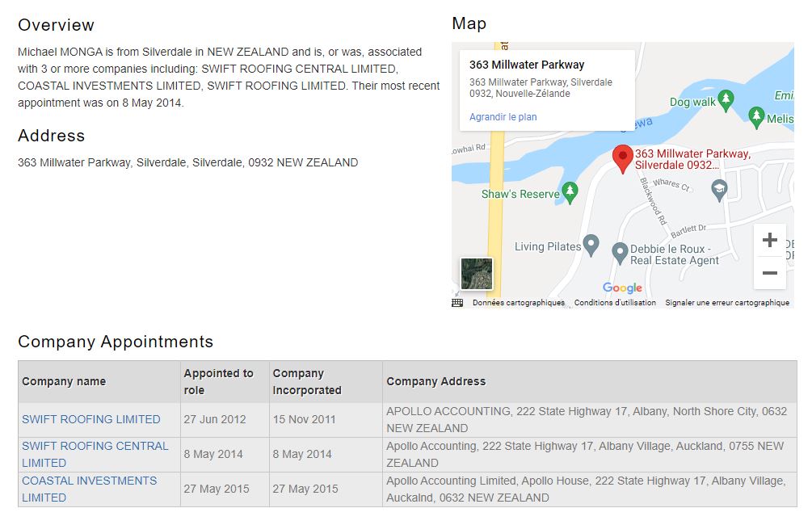Open SWIFT ROOFING LIMITED company link
This screenshot has height=525, width=812.
91,419
